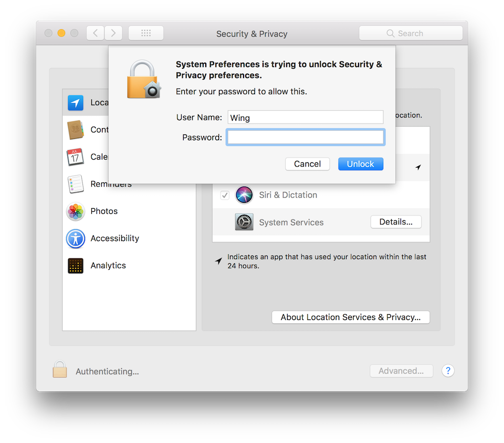Click Cancel in the password dialog

point(307,164)
